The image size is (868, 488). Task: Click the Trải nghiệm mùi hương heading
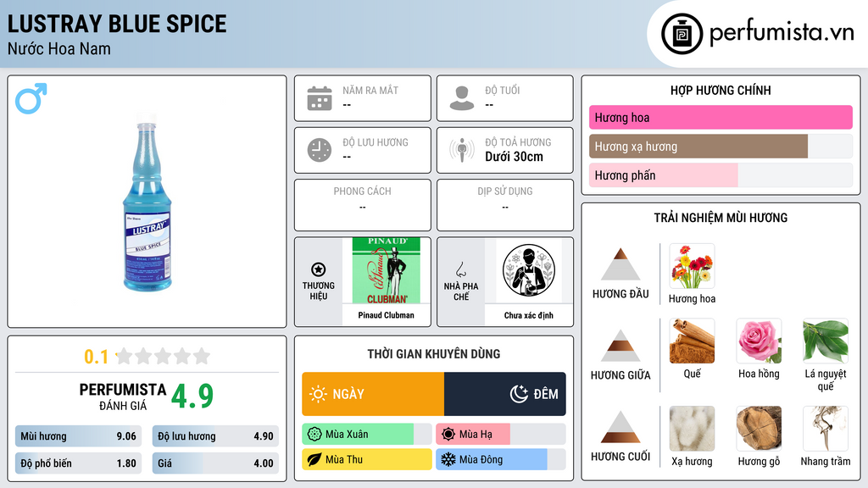(x=721, y=218)
